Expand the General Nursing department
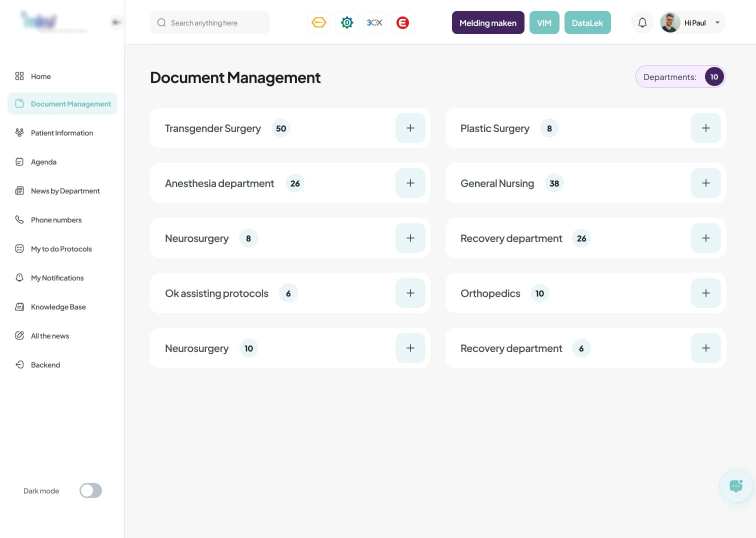Viewport: 756px width, 538px height. point(705,183)
